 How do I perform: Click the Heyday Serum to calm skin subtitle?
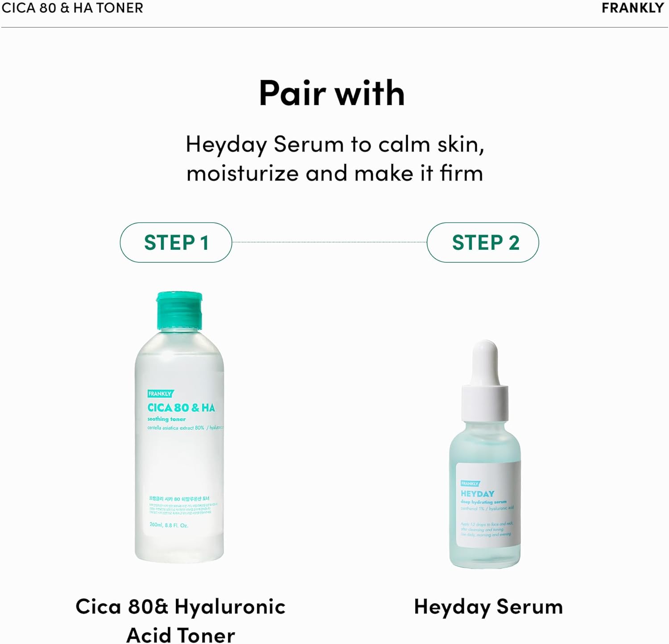click(335, 144)
